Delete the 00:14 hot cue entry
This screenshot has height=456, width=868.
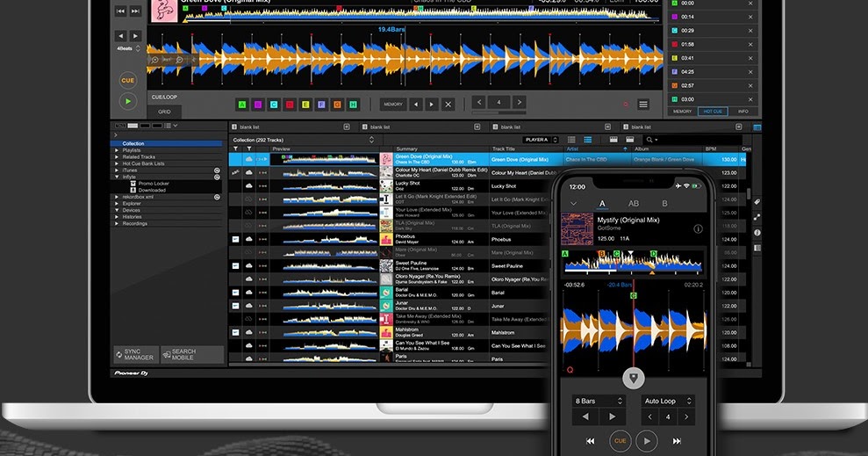(750, 17)
